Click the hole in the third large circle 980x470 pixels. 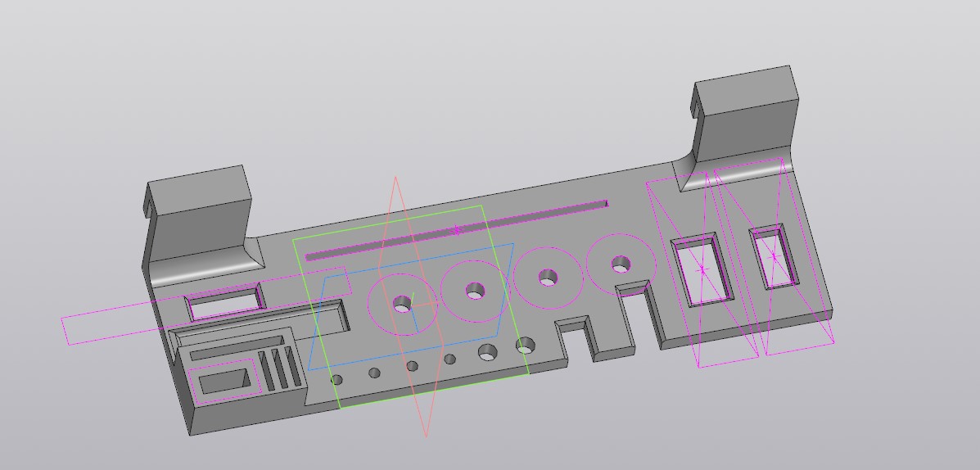coord(548,278)
